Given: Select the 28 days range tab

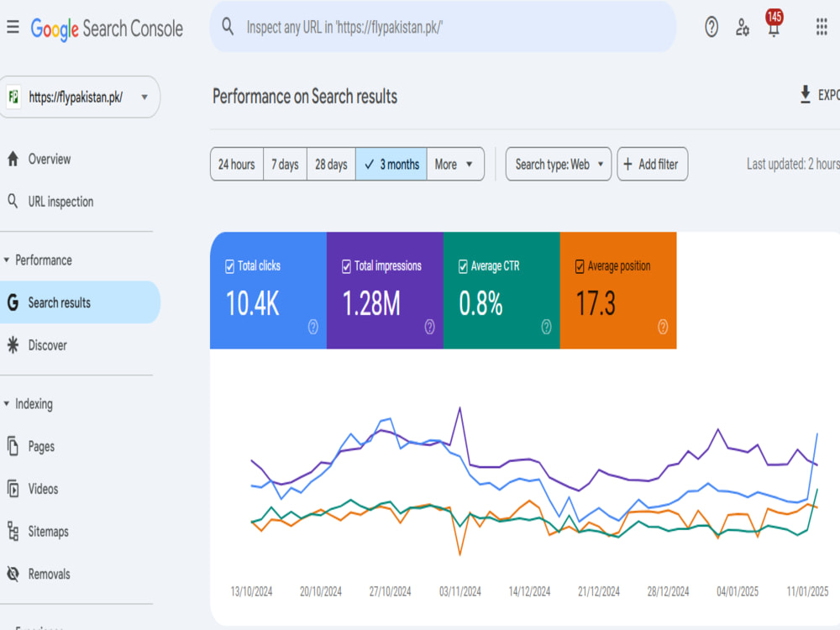Looking at the screenshot, I should 331,164.
